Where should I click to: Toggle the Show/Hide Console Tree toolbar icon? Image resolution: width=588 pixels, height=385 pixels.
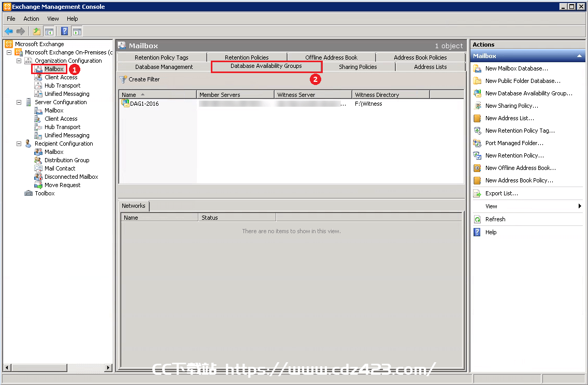pos(49,32)
